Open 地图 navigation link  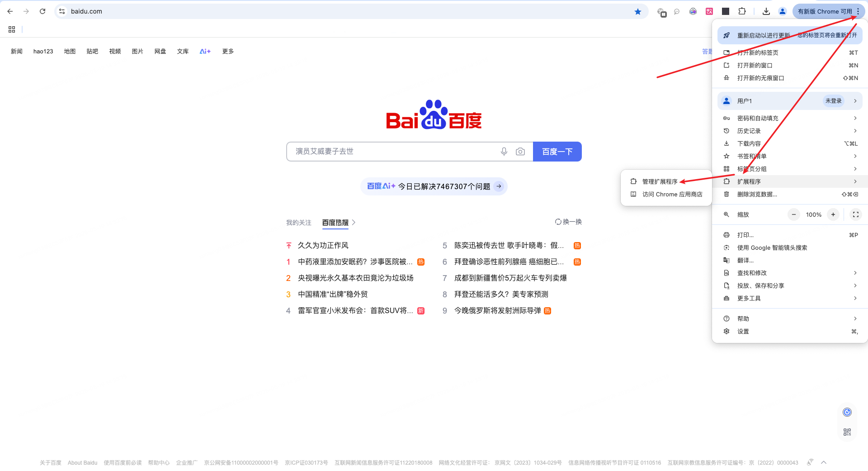70,51
